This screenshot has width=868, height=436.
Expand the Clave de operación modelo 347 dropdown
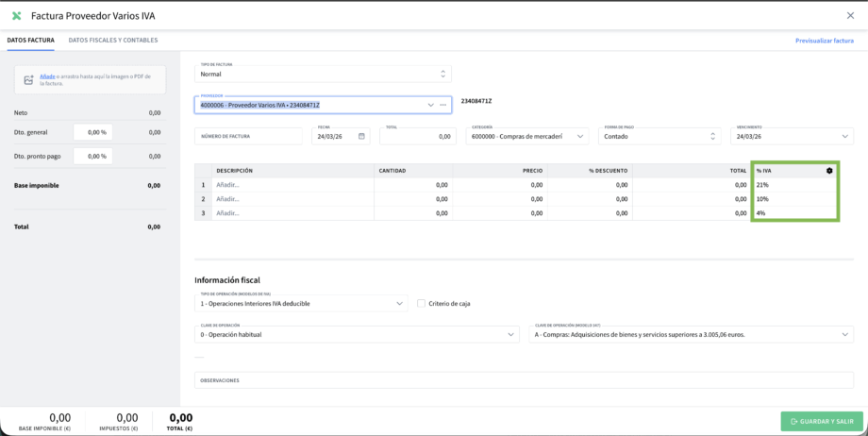[x=844, y=334]
